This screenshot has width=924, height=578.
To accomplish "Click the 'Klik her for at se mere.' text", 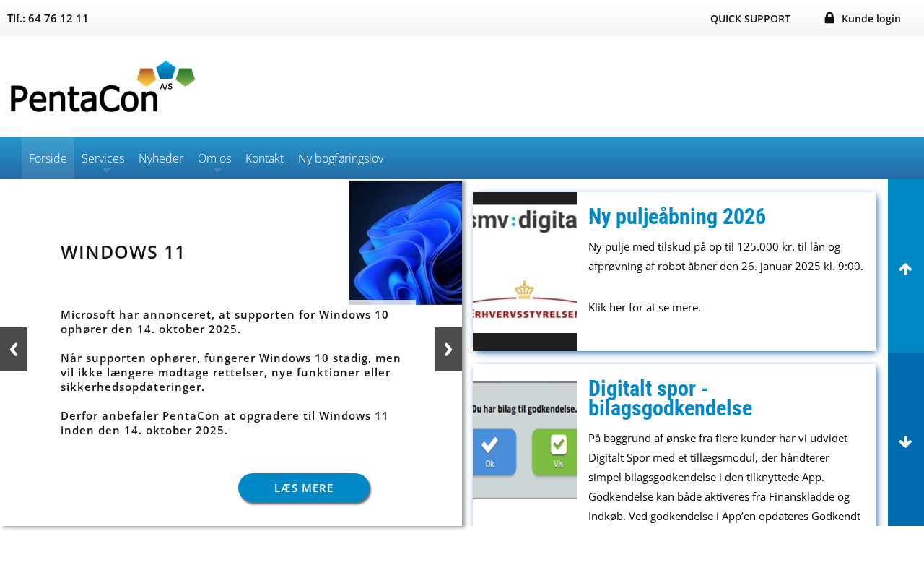I will click(645, 308).
